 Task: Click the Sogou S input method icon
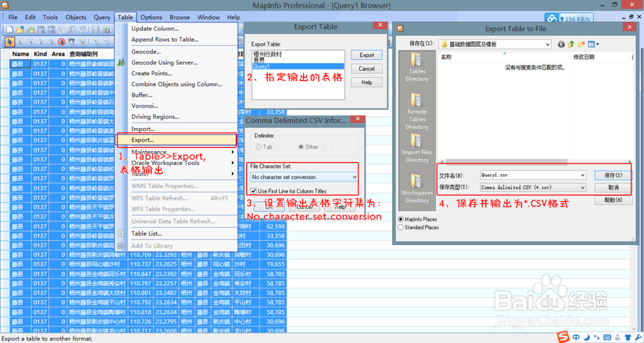click(x=563, y=337)
